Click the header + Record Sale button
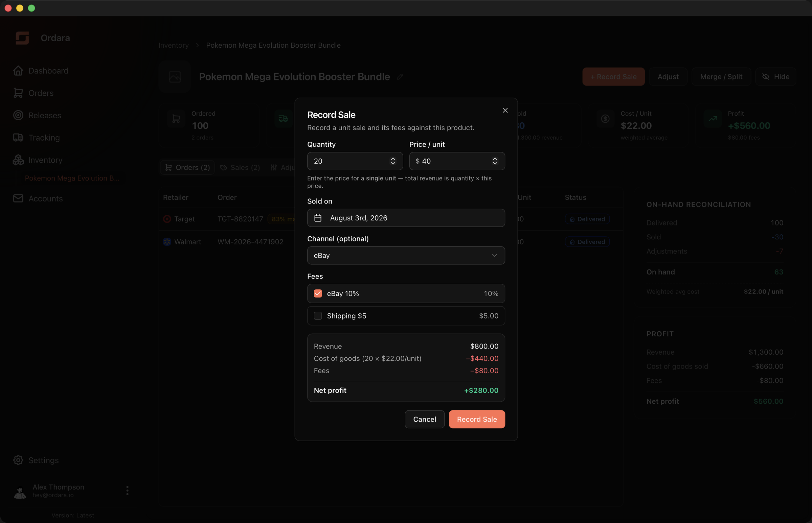Image resolution: width=812 pixels, height=523 pixels. tap(613, 77)
